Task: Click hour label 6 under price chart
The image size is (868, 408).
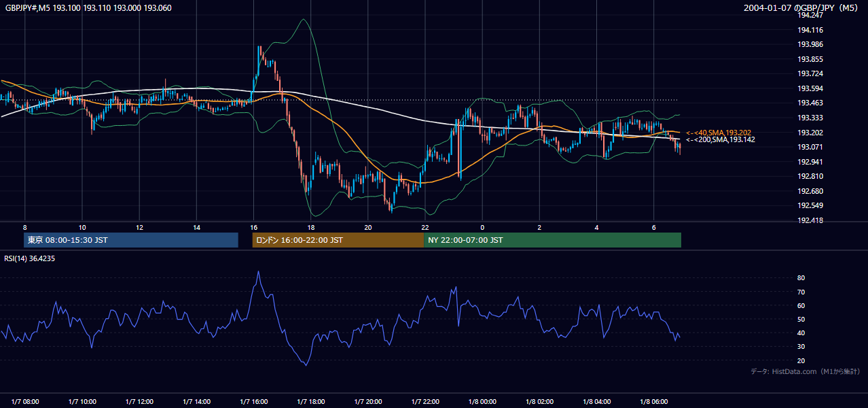Action: tap(654, 227)
